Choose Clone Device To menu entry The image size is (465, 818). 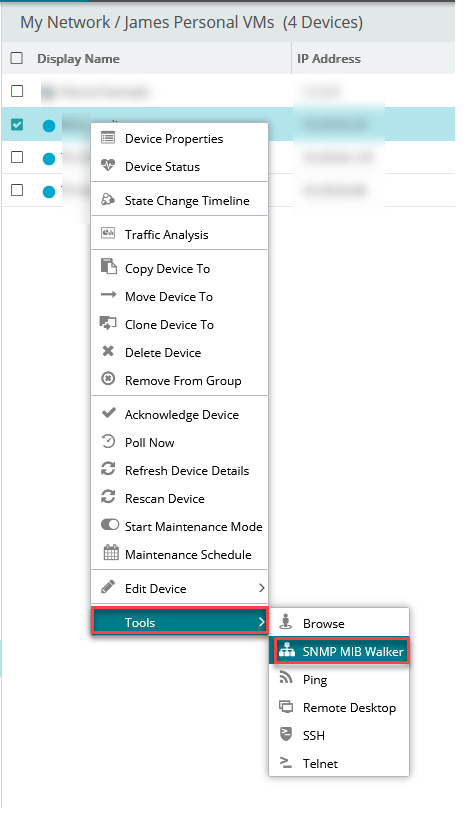click(x=180, y=324)
